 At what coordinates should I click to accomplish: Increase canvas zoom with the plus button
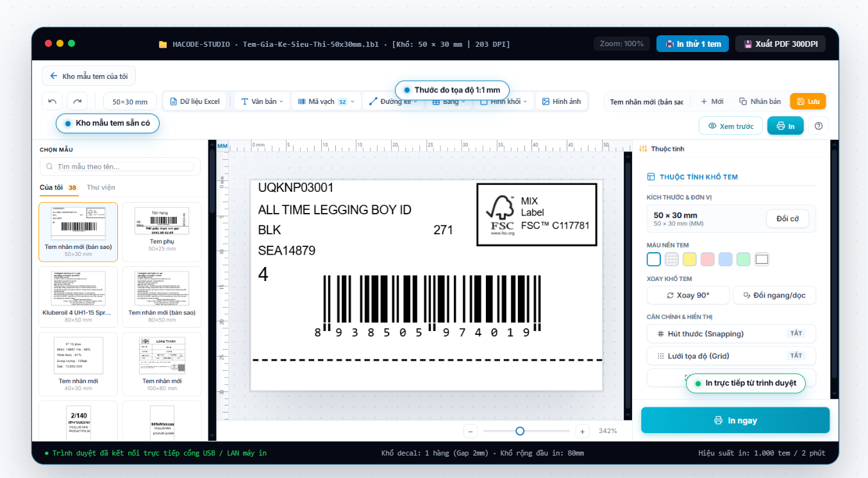coord(582,431)
